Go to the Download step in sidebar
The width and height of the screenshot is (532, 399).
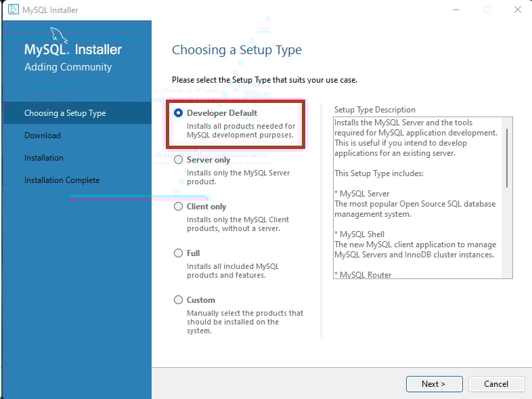point(43,135)
